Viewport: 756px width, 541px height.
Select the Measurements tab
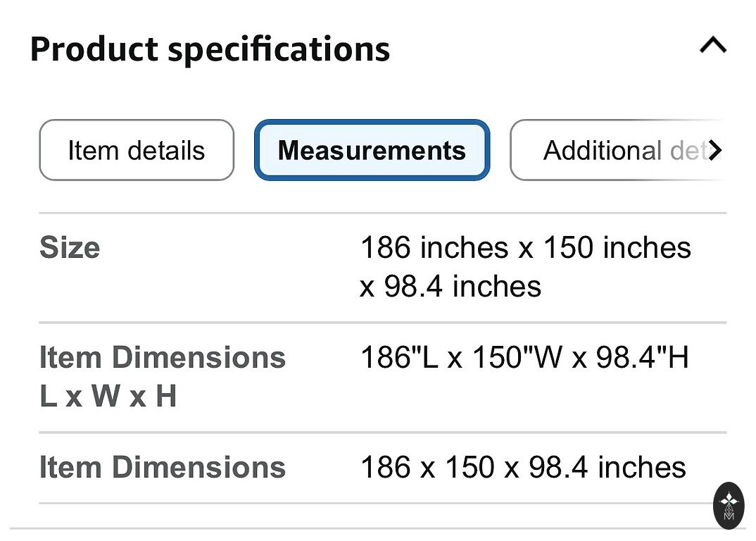pos(372,150)
